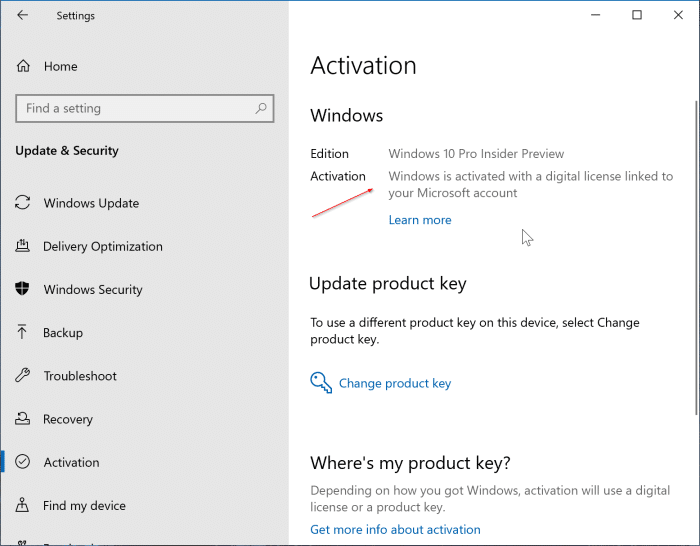Click the digital license activation status text
This screenshot has height=546, width=700.
[x=530, y=184]
